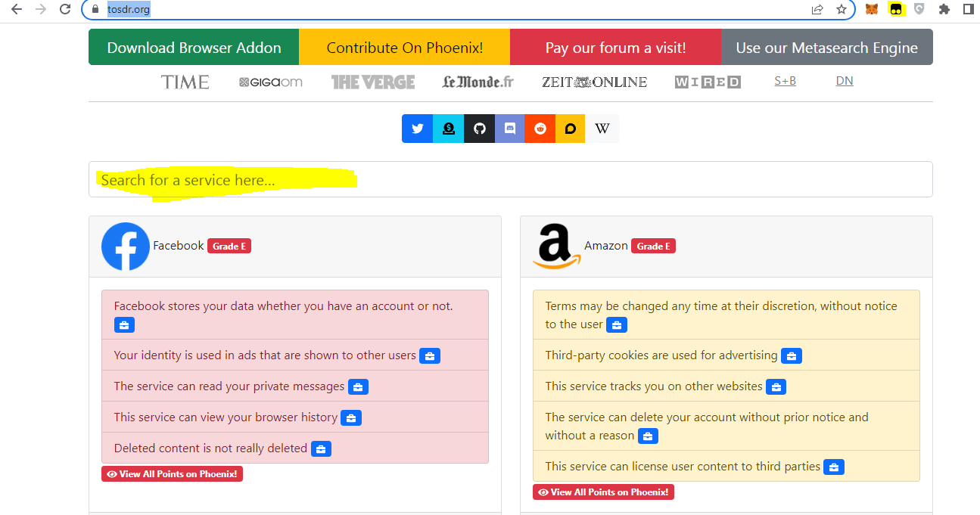
Task: Open the Twitter social link
Action: (x=417, y=129)
